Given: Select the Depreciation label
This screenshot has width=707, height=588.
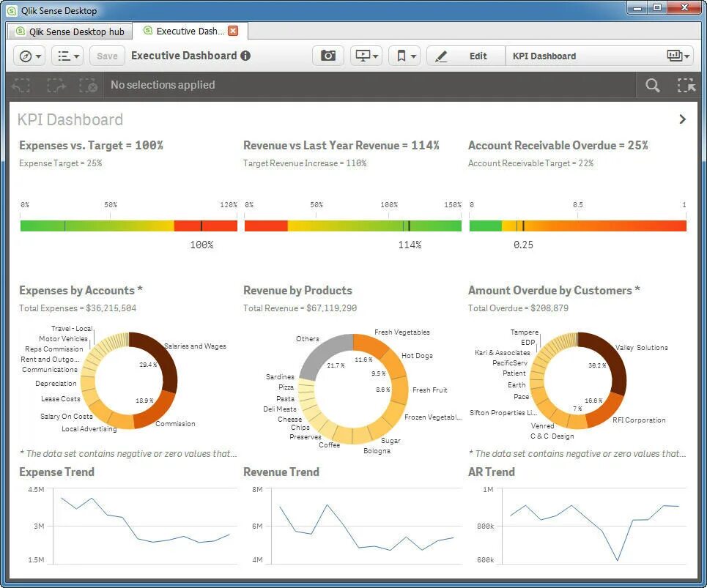Looking at the screenshot, I should pyautogui.click(x=56, y=384).
